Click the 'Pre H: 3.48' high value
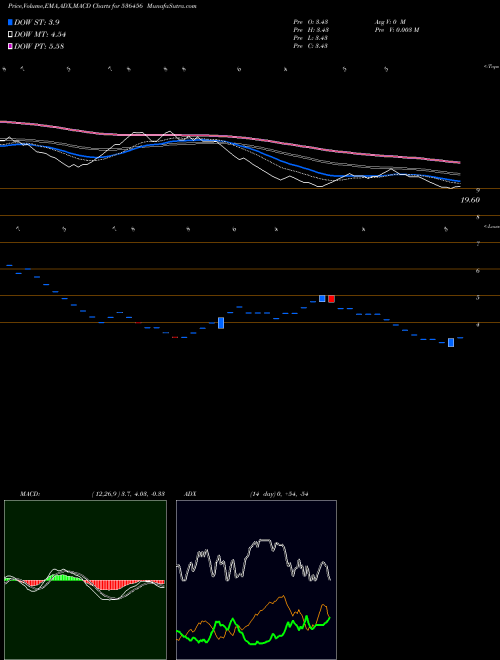Screen dimensions: 500x660 pyautogui.click(x=311, y=30)
